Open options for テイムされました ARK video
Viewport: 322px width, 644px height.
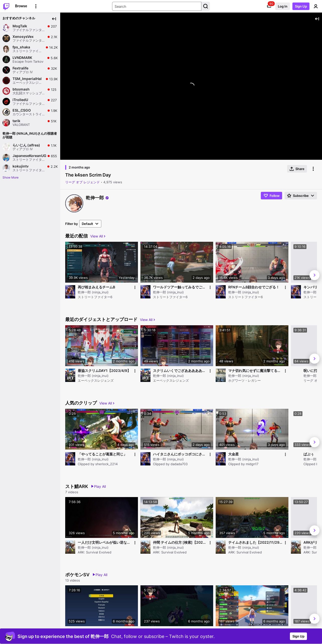[285, 543]
